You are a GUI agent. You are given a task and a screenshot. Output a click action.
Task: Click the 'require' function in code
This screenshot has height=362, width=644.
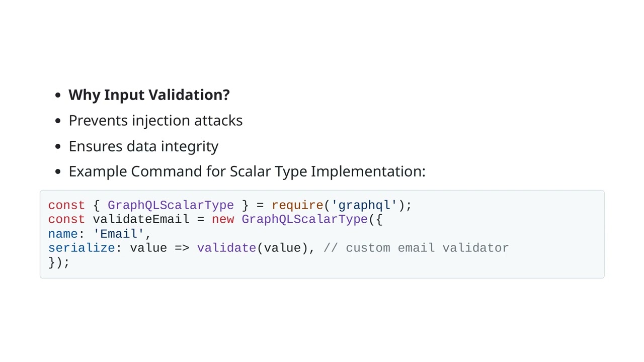(x=297, y=205)
